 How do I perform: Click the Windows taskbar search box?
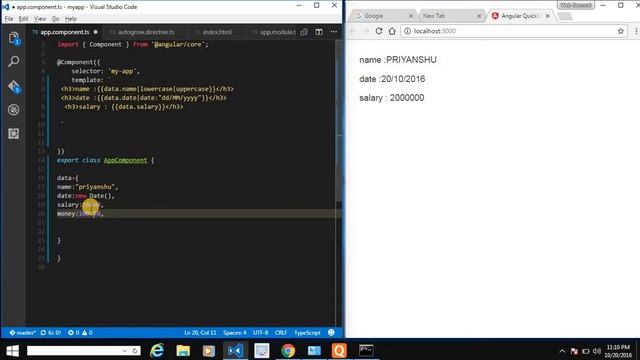click(x=84, y=351)
